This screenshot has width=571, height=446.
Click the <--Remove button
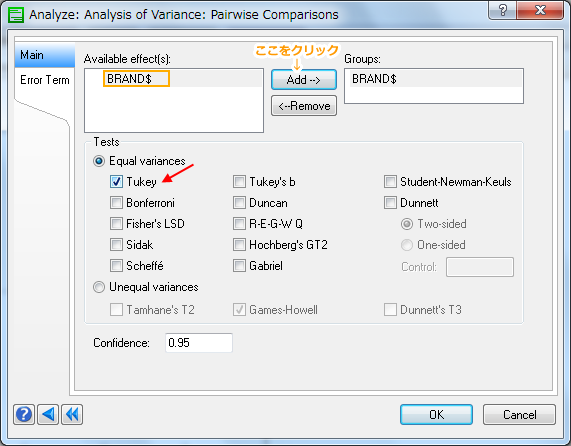click(304, 106)
